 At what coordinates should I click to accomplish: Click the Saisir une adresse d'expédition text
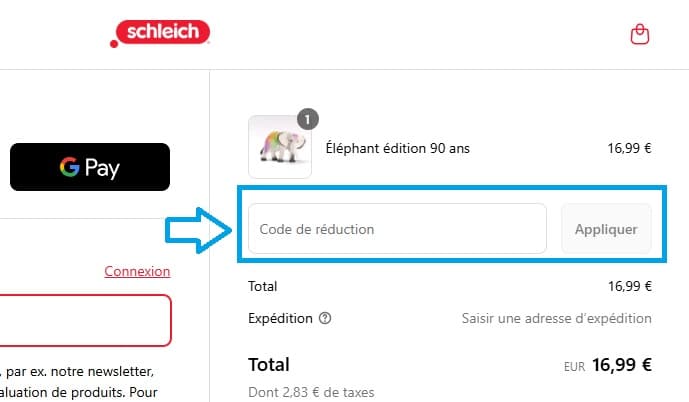[x=556, y=319]
